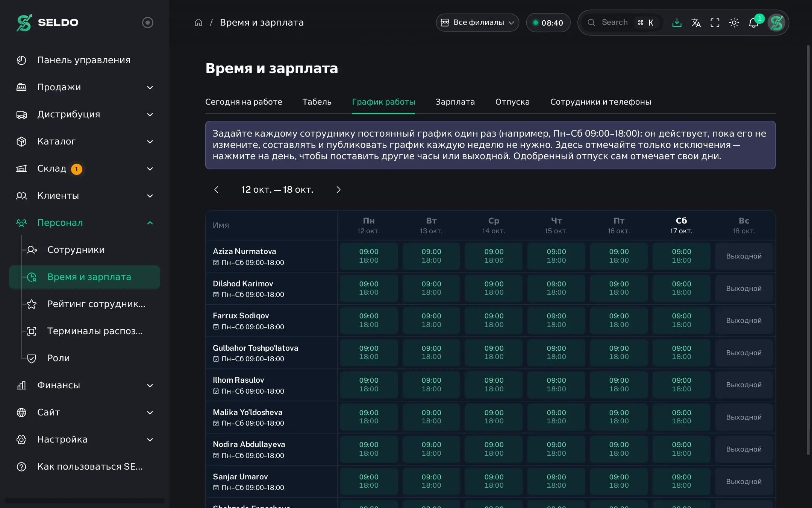The height and width of the screenshot is (508, 812).
Task: Click Farrux Sodiqov Saturday 17 окт. shift cell
Action: 681,320
